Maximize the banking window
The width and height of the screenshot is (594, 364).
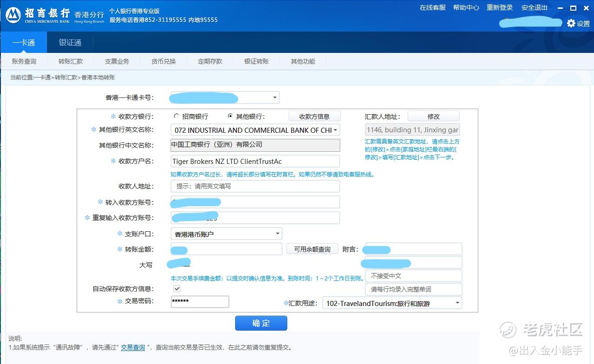pos(573,8)
